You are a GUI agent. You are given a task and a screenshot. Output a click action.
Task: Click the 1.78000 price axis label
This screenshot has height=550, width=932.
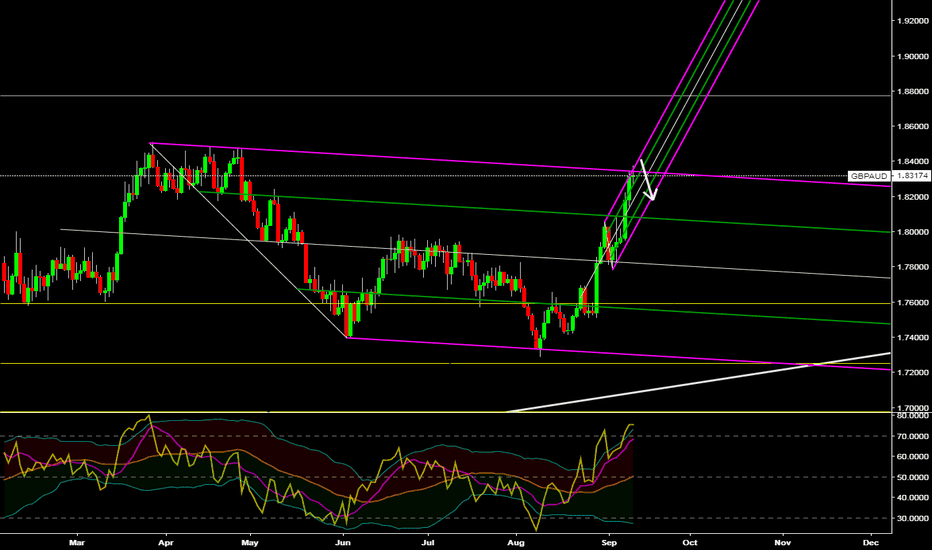pos(912,267)
